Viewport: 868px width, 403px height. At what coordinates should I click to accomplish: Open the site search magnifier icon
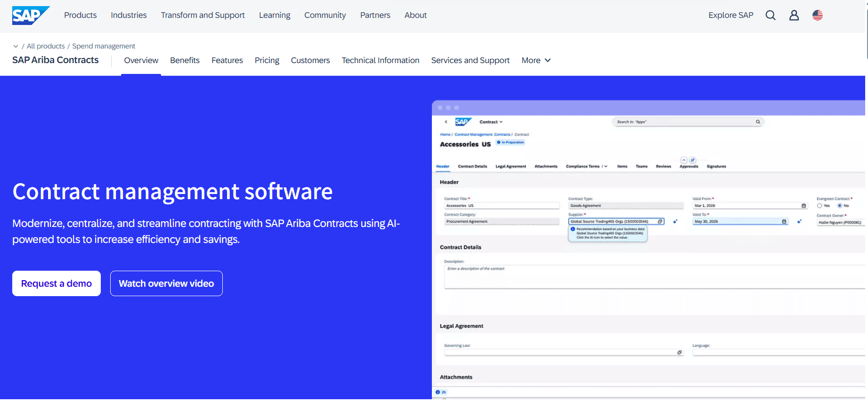click(771, 15)
